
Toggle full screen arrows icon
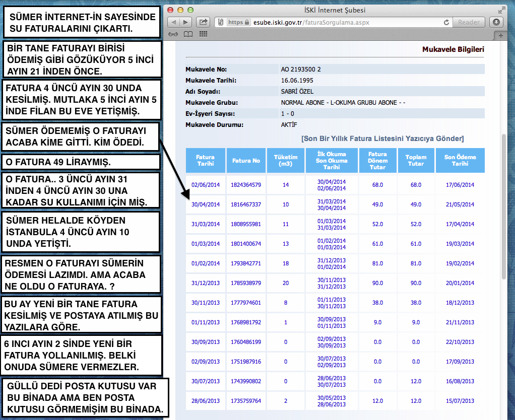(501, 10)
